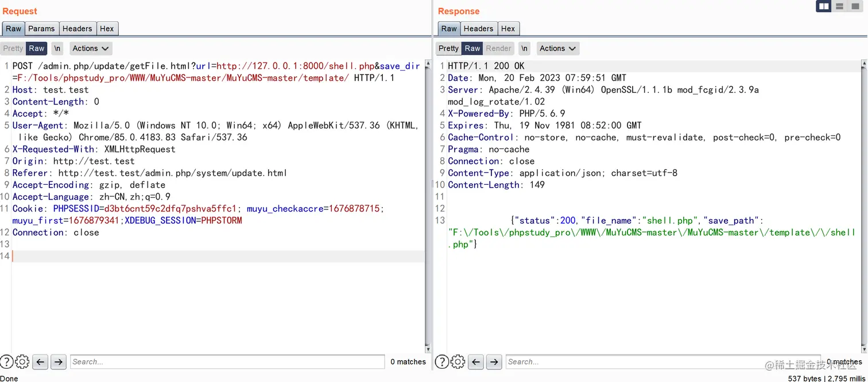The width and height of the screenshot is (868, 382).
Task: Click Expires header in response
Action: tap(545, 125)
